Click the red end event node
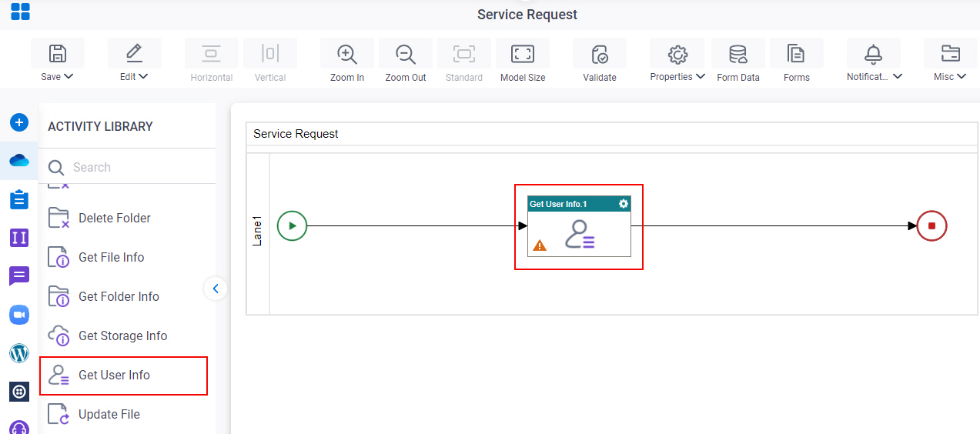The height and width of the screenshot is (434, 980). point(932,225)
